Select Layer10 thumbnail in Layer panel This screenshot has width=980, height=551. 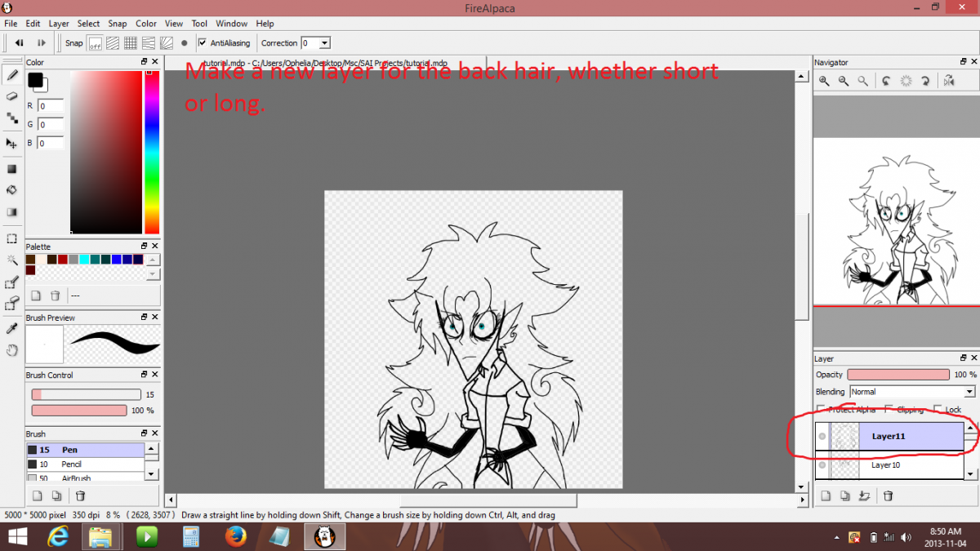tap(845, 465)
